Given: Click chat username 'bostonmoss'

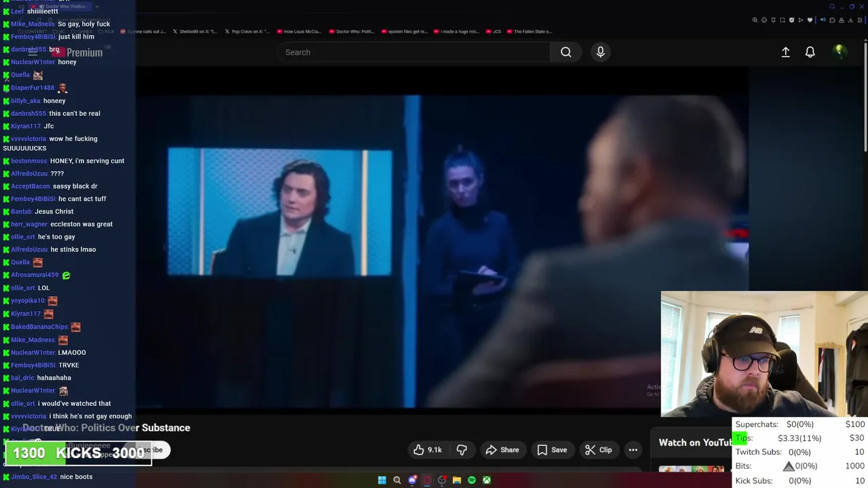Looking at the screenshot, I should click(29, 161).
